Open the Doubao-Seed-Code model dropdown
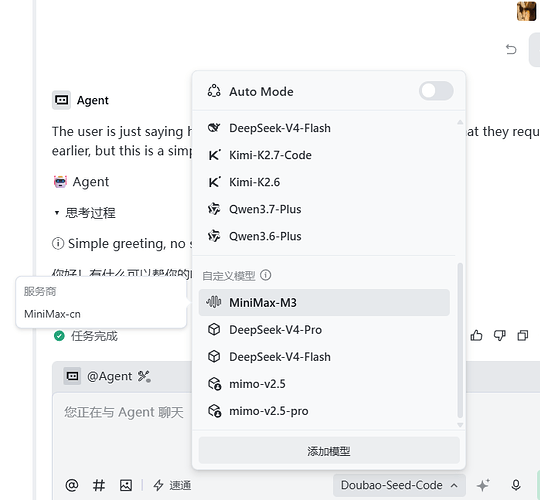540x500 pixels. [399, 485]
